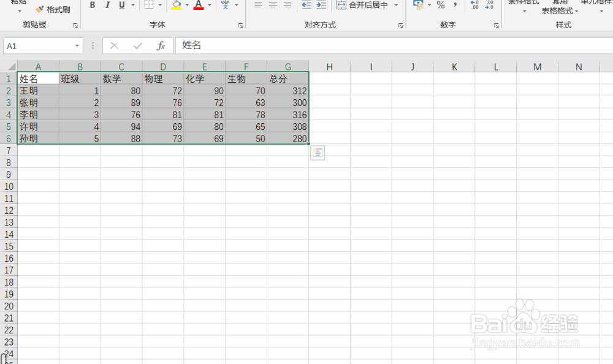The height and width of the screenshot is (364, 613).
Task: Apply yellow fill color to selection
Action: point(177,5)
